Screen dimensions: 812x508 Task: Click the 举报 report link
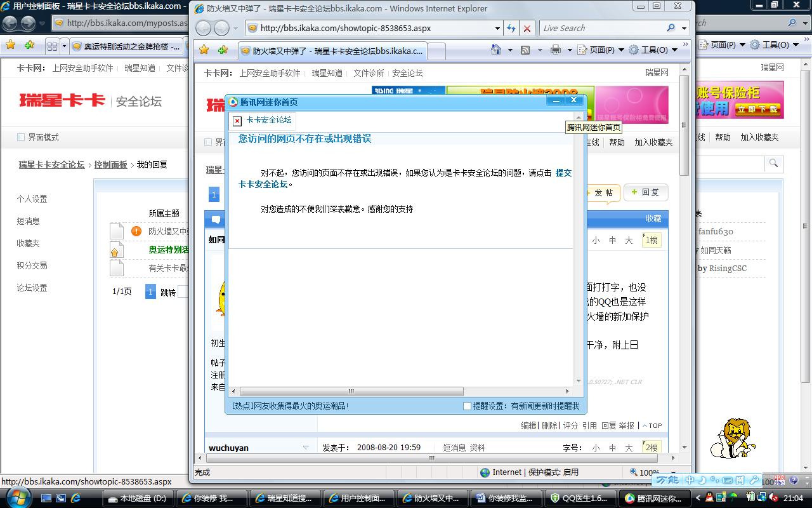(x=626, y=425)
